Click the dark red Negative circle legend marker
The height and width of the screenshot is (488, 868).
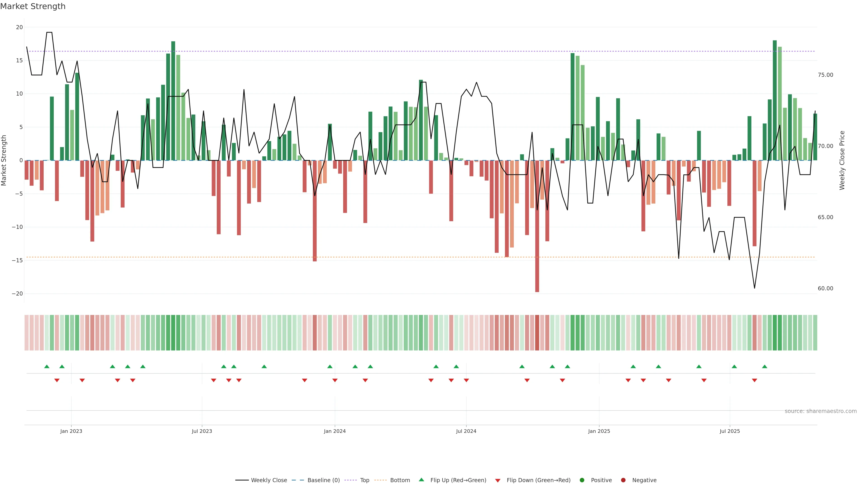point(623,480)
